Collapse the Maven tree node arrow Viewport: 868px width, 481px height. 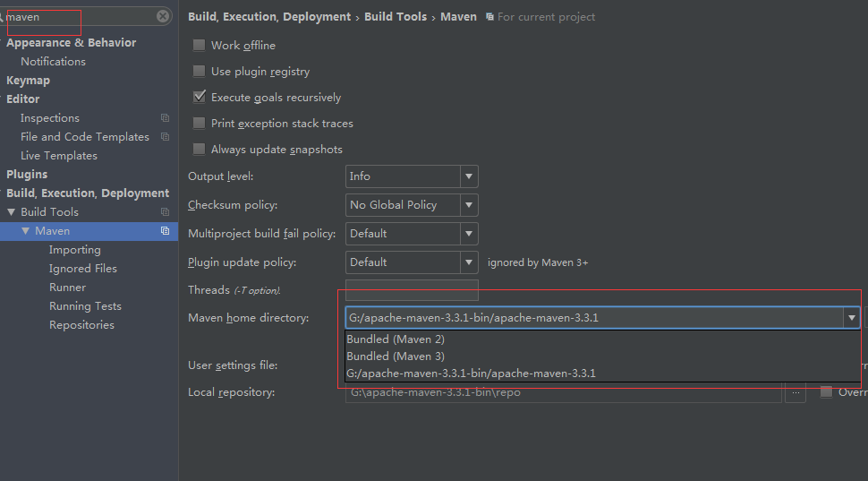coord(25,231)
